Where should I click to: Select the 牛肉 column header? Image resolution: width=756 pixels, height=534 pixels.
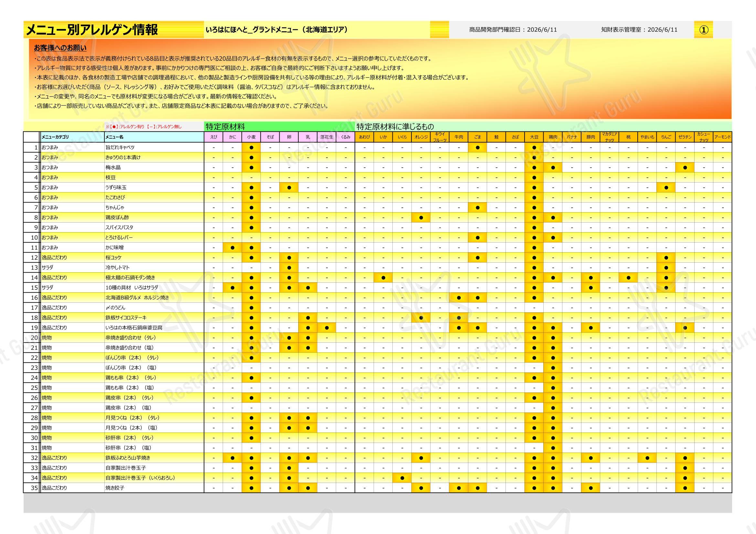[x=459, y=137]
